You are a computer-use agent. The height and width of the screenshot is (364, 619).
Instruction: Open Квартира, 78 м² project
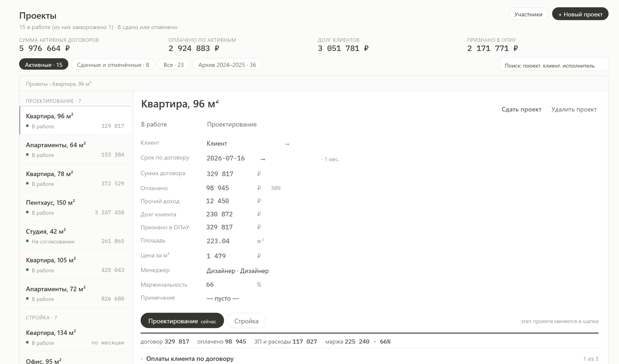pos(75,178)
